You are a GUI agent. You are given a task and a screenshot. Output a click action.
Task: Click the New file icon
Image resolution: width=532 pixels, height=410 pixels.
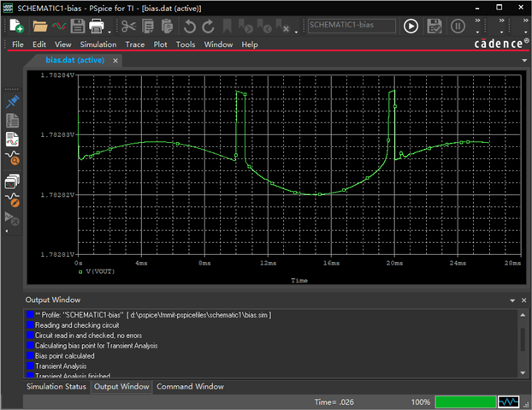16,26
